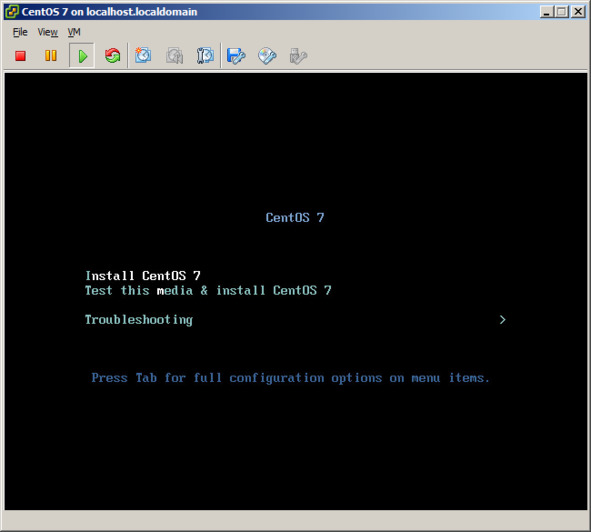Reset the VM with the red-green arrows icon
This screenshot has width=591, height=532.
coord(112,56)
